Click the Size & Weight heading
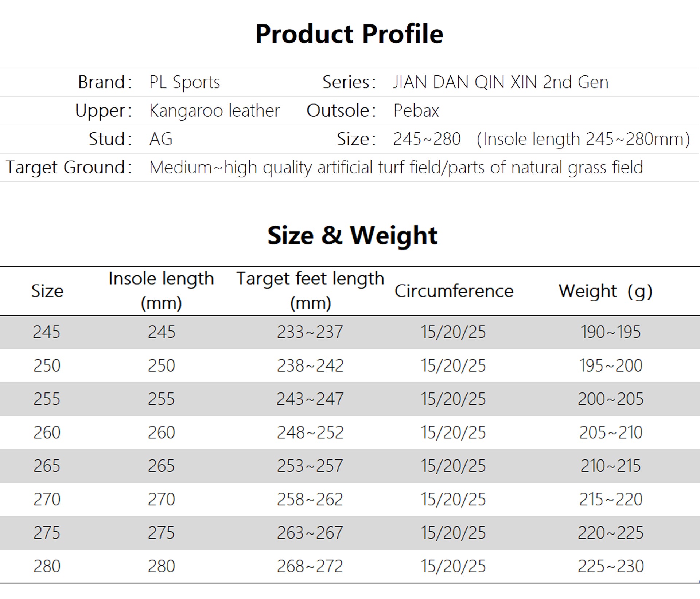The image size is (700, 599). 352,235
